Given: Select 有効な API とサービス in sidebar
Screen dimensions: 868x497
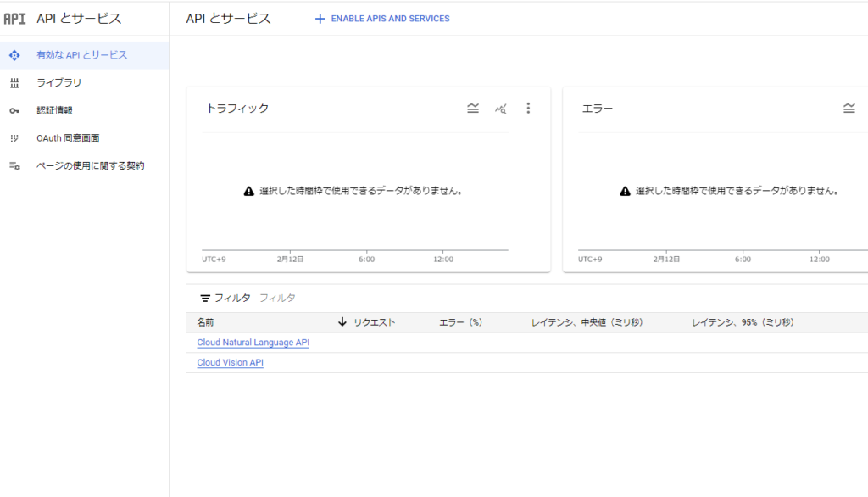Looking at the screenshot, I should point(84,55).
